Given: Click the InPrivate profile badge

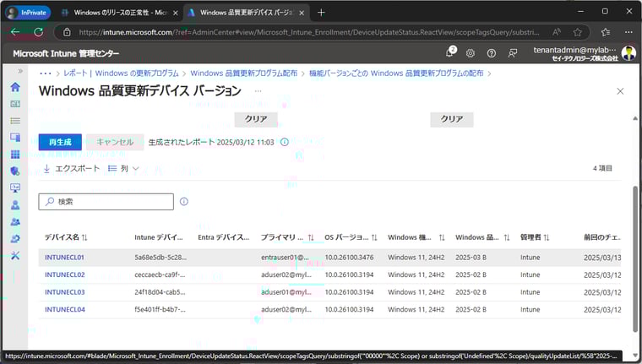Looking at the screenshot, I should coord(28,13).
